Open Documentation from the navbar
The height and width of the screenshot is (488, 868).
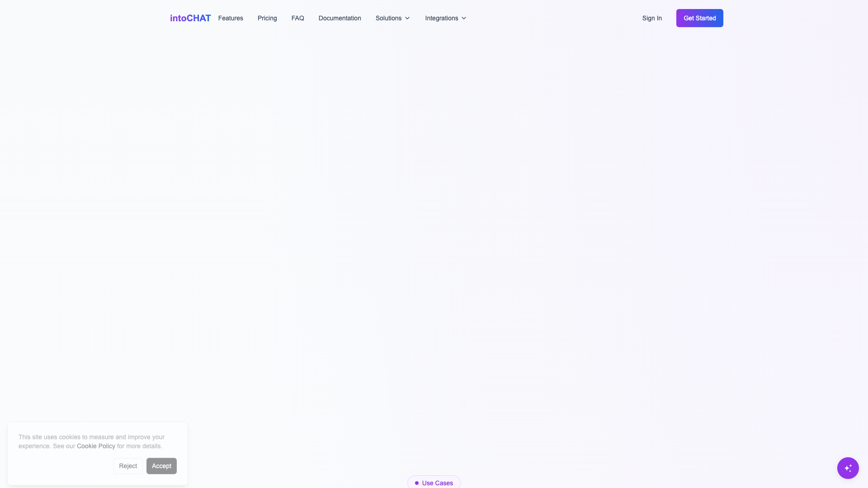(x=340, y=18)
